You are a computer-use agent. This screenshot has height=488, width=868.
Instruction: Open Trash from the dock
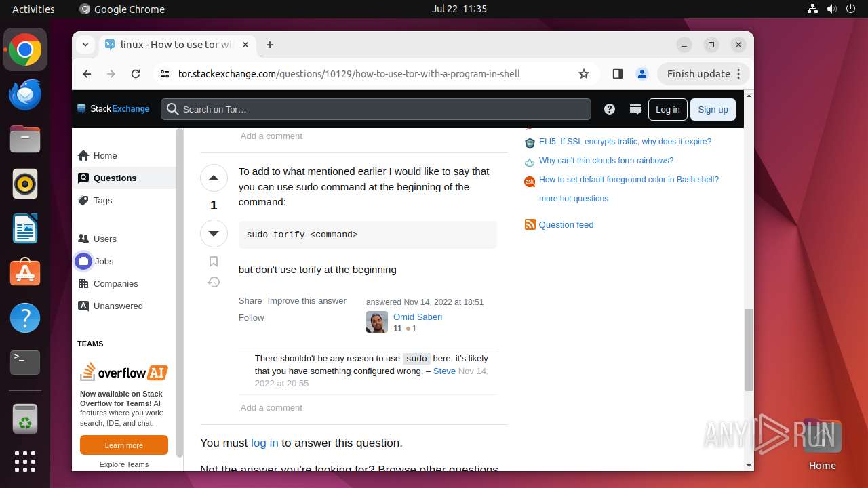coord(25,419)
